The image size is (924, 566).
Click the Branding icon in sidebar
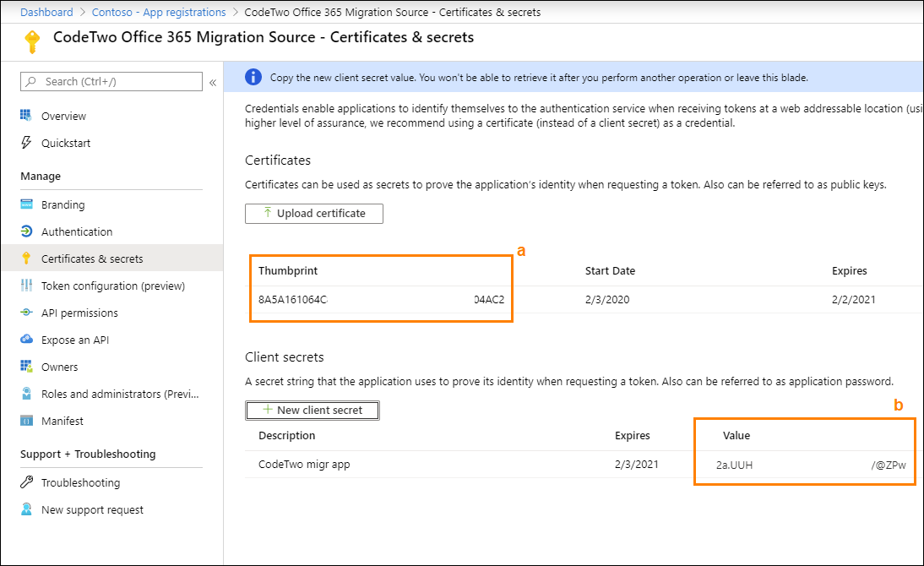(26, 204)
